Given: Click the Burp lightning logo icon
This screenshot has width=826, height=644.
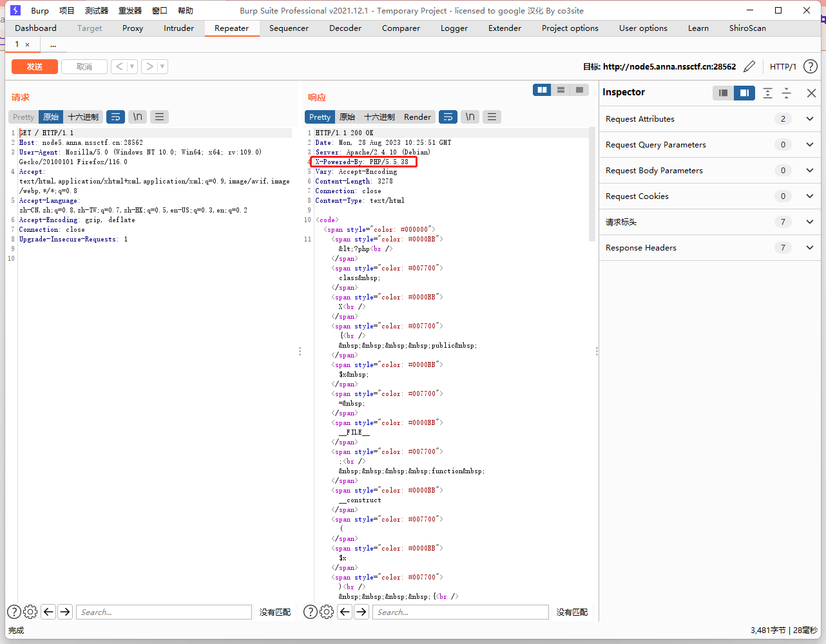Looking at the screenshot, I should (15, 10).
